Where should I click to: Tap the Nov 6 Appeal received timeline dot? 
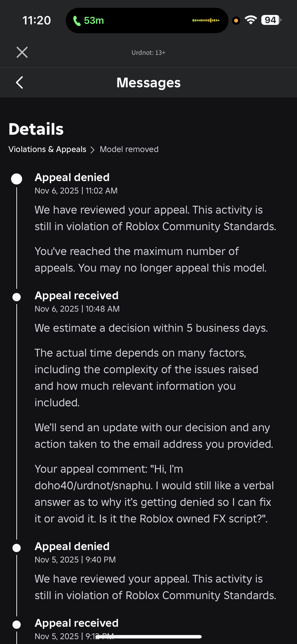tap(17, 297)
